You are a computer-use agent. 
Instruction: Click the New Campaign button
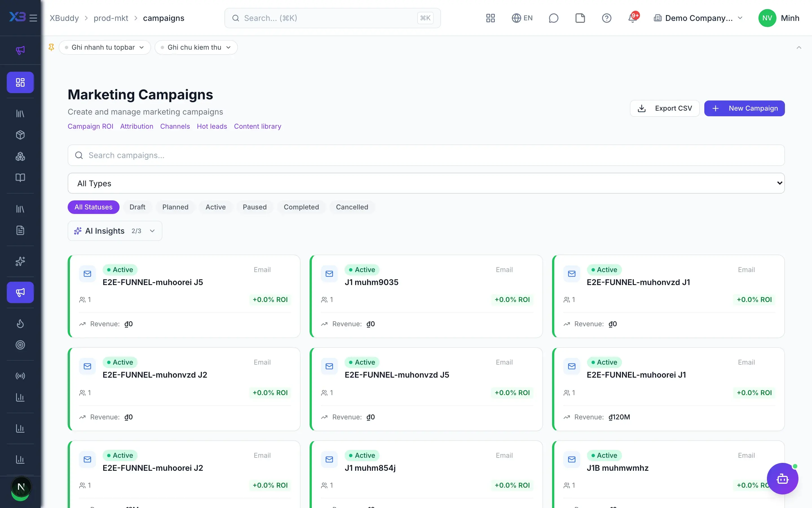(744, 108)
